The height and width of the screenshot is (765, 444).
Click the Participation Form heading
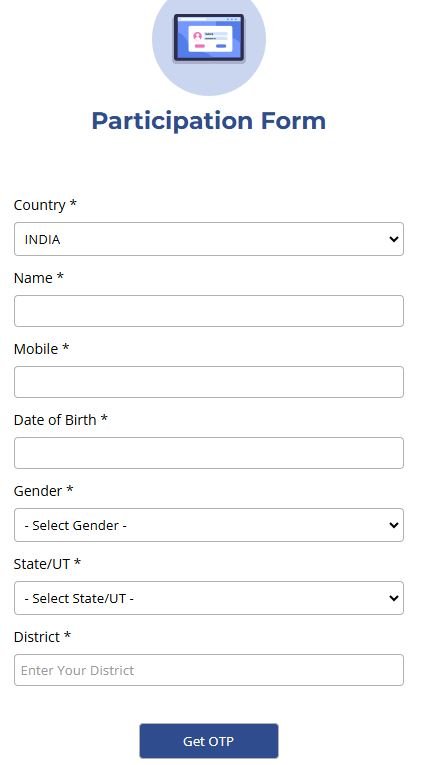pos(209,121)
